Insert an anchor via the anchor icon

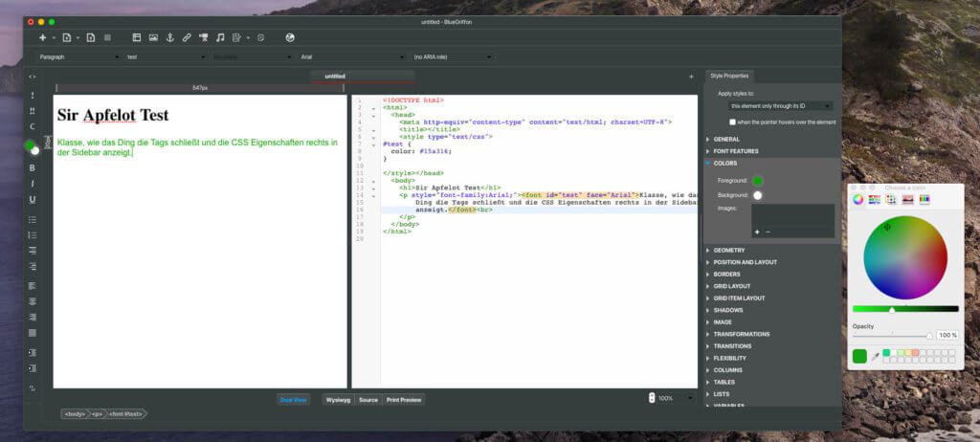tap(169, 37)
